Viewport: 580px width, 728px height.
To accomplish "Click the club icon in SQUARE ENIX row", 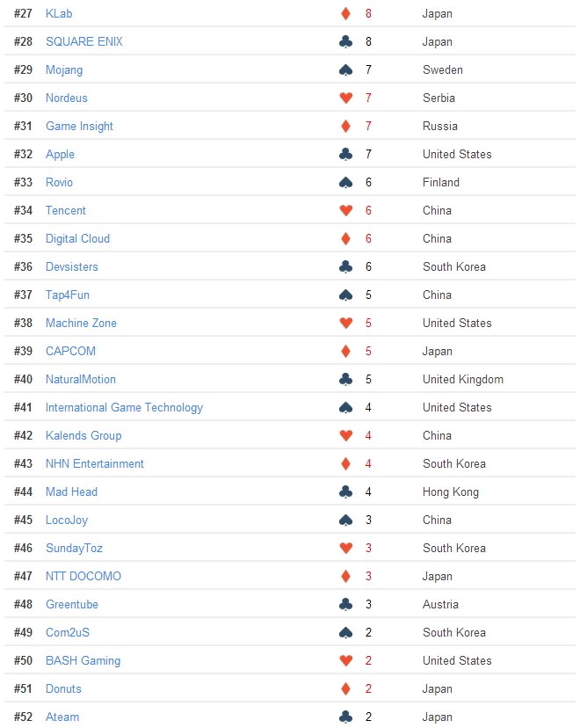I will 345,42.
